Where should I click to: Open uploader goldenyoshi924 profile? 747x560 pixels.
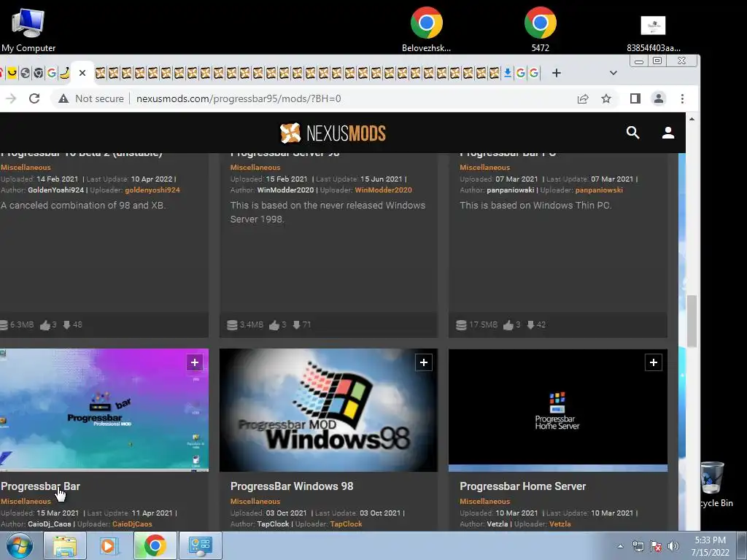click(x=152, y=190)
